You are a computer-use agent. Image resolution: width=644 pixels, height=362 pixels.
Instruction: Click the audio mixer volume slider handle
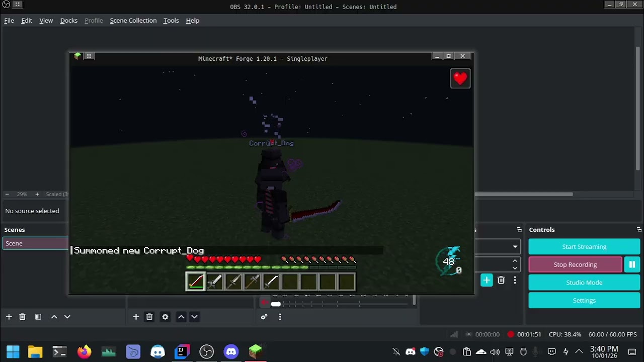click(x=276, y=304)
